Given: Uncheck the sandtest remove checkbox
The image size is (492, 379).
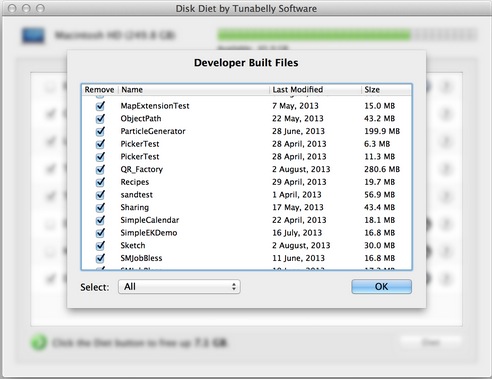Looking at the screenshot, I should (x=100, y=195).
